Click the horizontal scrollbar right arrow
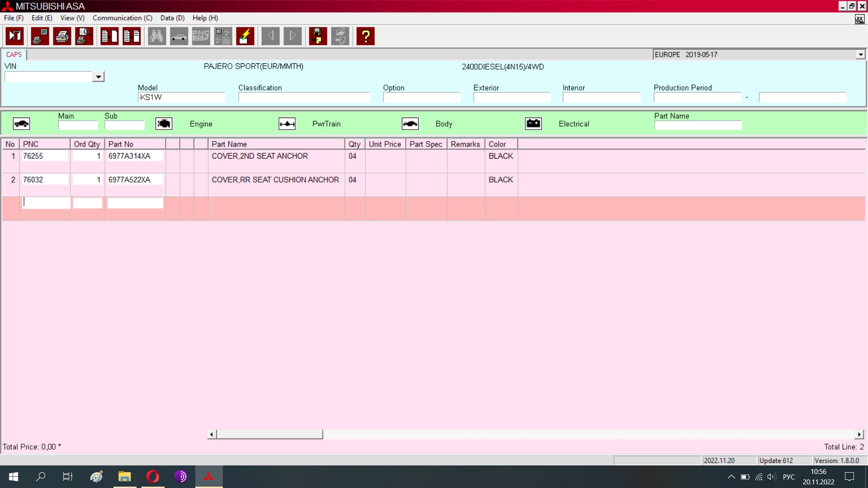This screenshot has height=488, width=868. click(x=859, y=434)
